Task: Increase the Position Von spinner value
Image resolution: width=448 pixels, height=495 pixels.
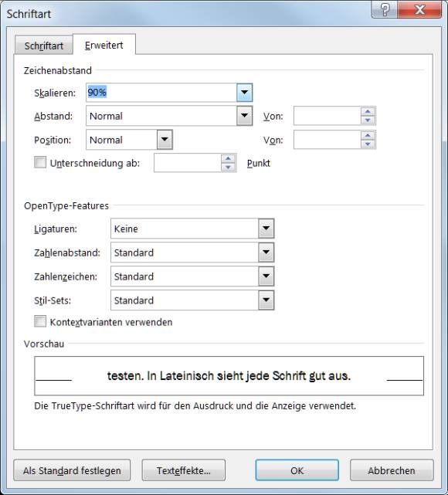Action: (x=368, y=135)
